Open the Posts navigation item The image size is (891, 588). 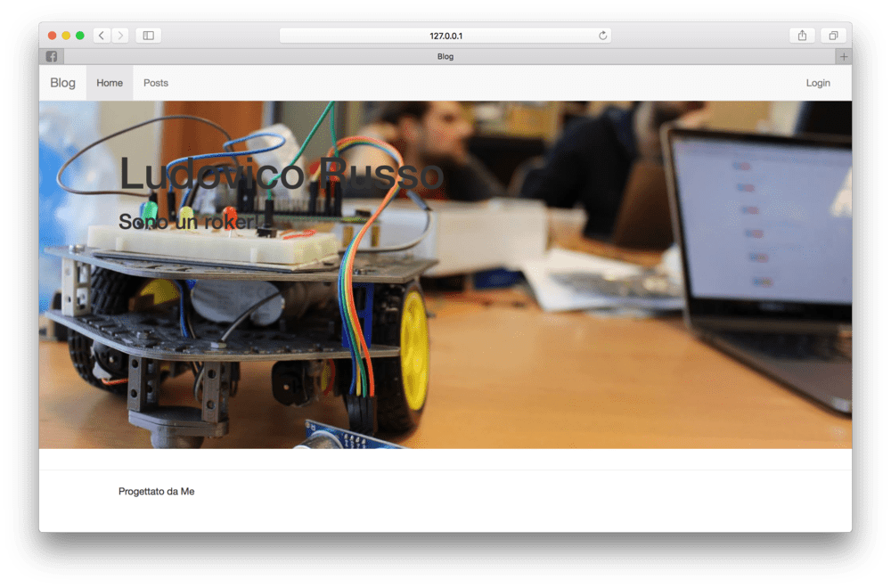[x=156, y=83]
